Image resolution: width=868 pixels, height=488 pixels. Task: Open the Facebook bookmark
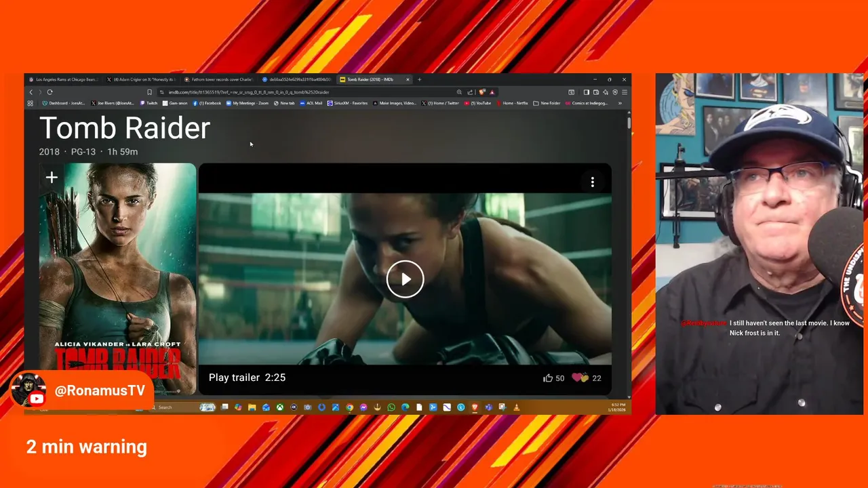(x=207, y=103)
